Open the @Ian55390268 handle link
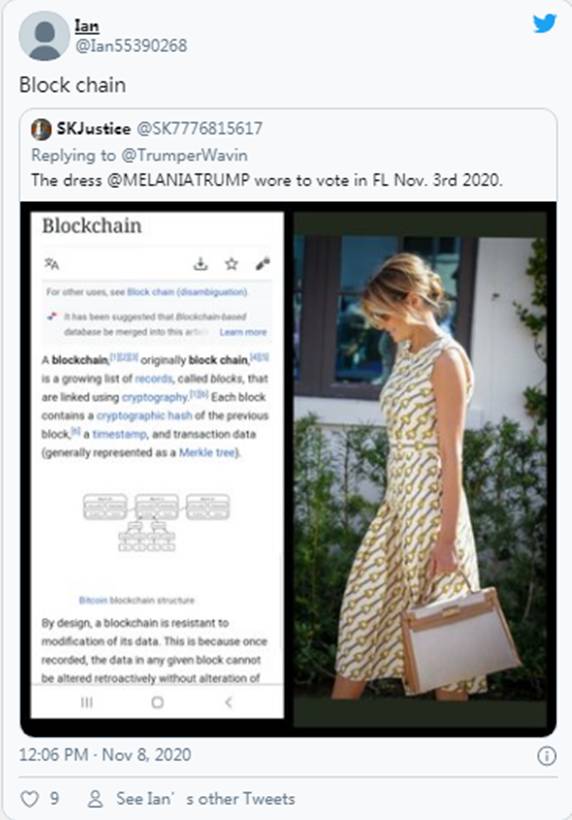This screenshot has height=820, width=572. click(131, 45)
